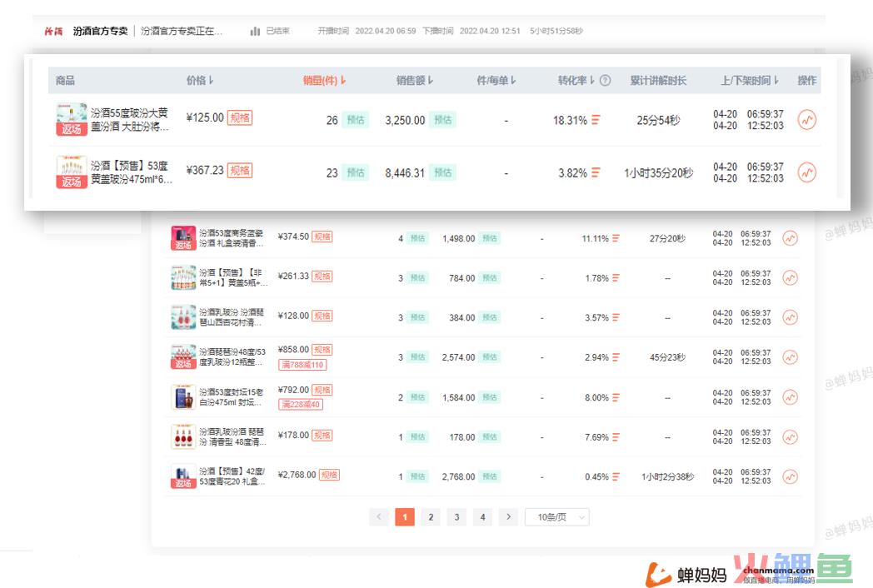The image size is (873, 588).
Task: Go to page 1 of results
Action: coord(405,517)
